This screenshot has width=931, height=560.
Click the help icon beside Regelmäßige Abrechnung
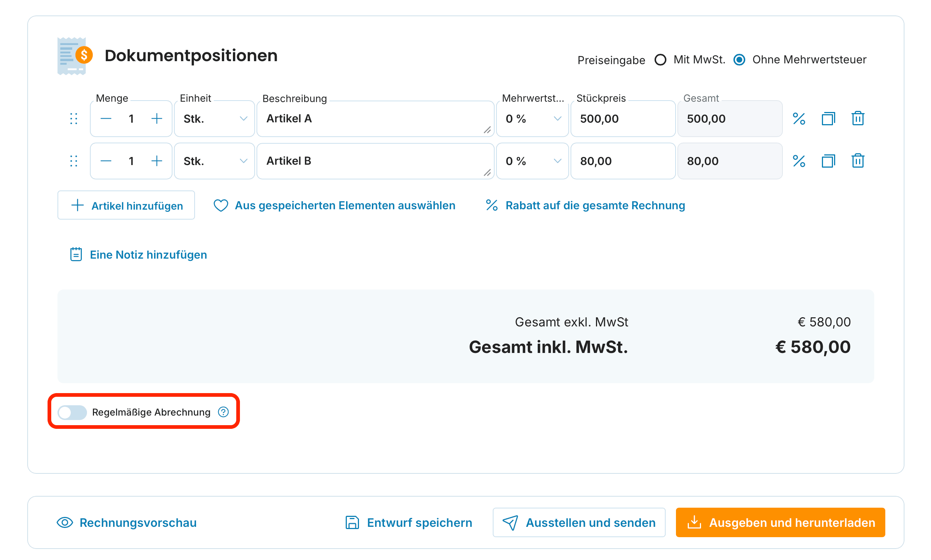223,412
